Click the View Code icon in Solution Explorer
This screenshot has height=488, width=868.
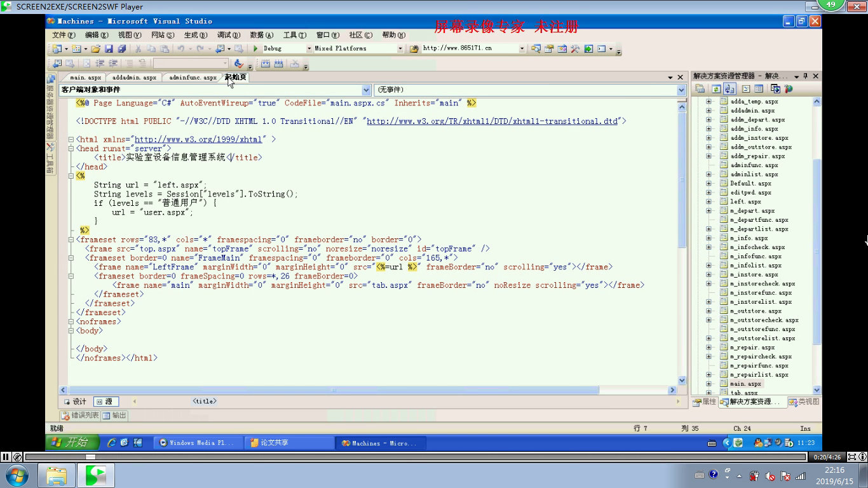coord(746,89)
